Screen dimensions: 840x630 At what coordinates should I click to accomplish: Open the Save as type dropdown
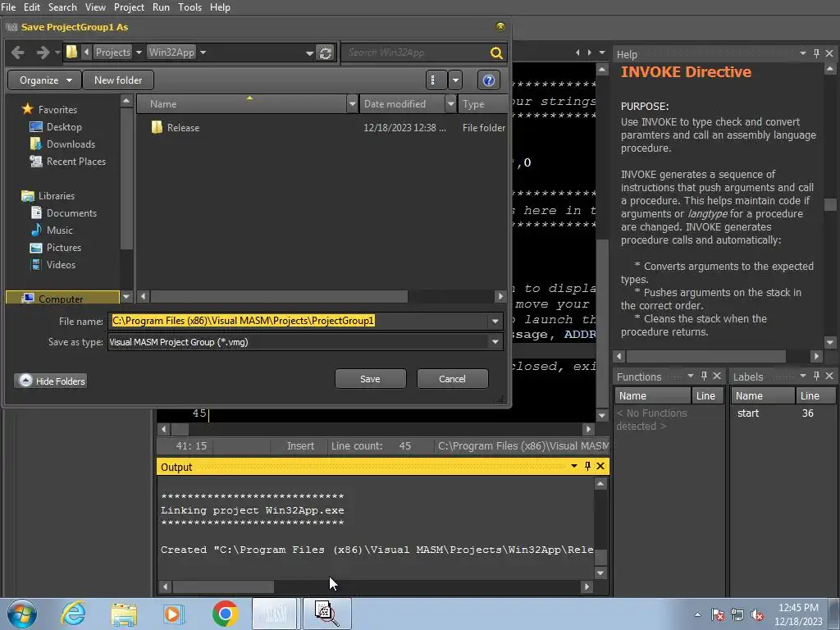[x=495, y=342]
